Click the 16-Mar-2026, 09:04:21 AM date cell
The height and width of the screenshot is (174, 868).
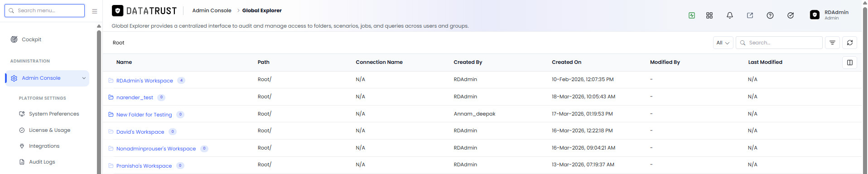click(x=583, y=148)
